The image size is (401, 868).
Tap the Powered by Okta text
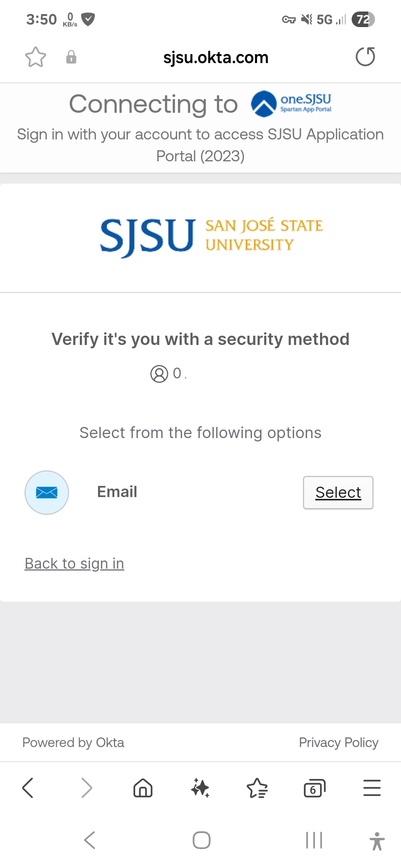coord(73,742)
